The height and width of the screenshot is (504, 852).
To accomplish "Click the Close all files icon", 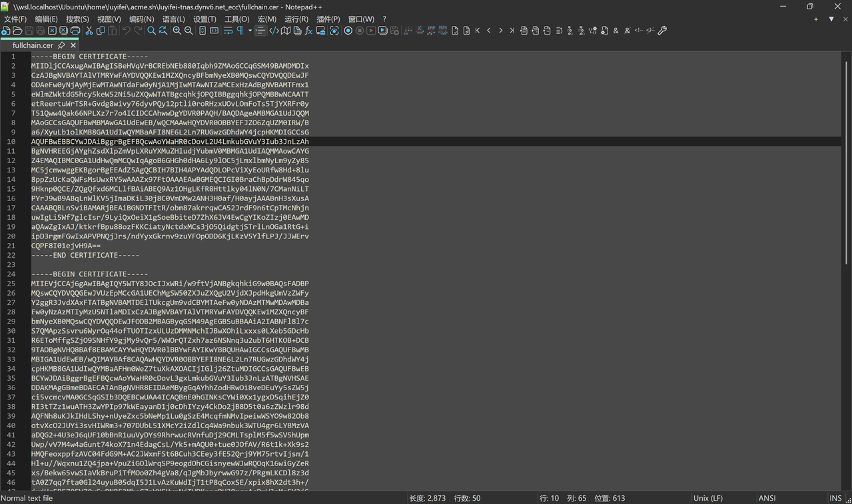I will coord(63,31).
